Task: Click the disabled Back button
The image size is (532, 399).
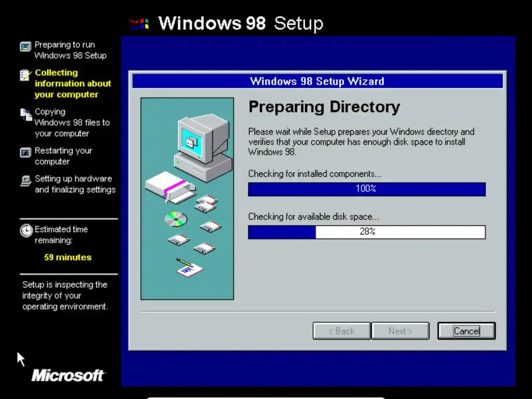Action: pos(342,331)
